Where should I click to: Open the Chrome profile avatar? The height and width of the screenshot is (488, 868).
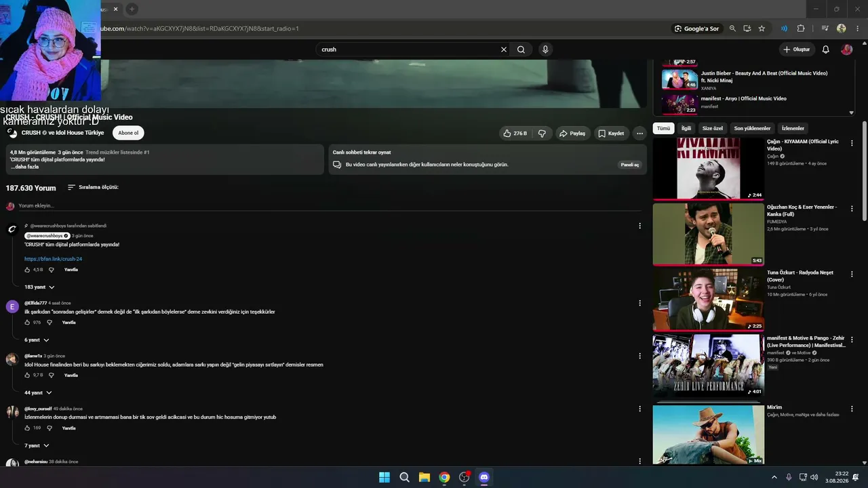pyautogui.click(x=842, y=28)
